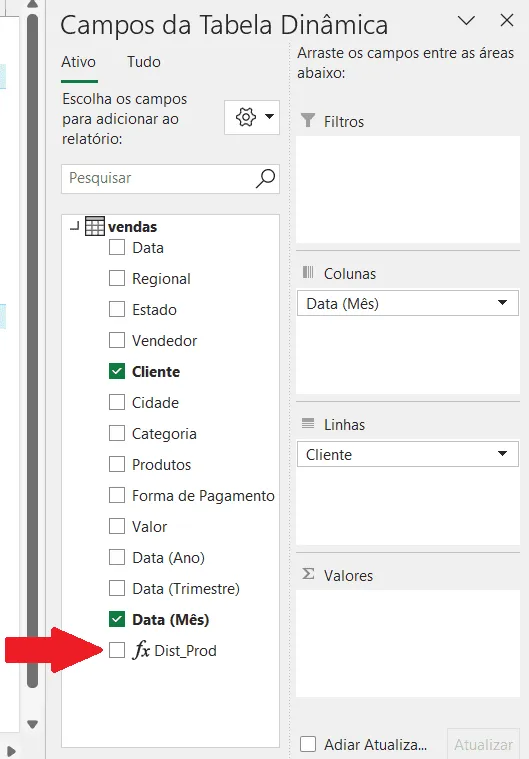This screenshot has height=759, width=529.
Task: Check the Dist_Prod measure checkbox
Action: coord(117,650)
